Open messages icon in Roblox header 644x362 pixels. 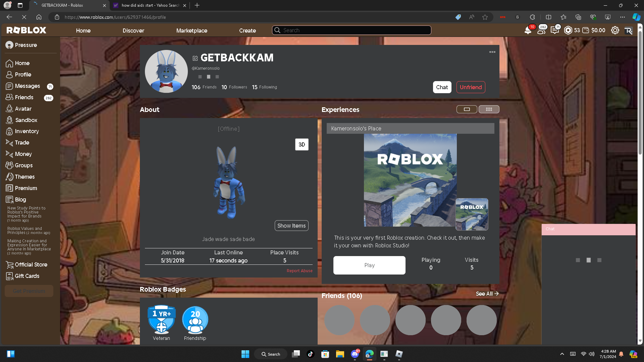[x=555, y=31]
